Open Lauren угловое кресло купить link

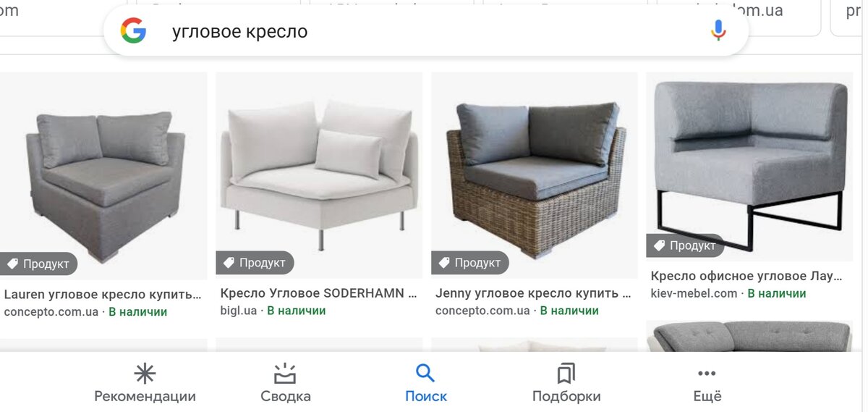point(102,295)
